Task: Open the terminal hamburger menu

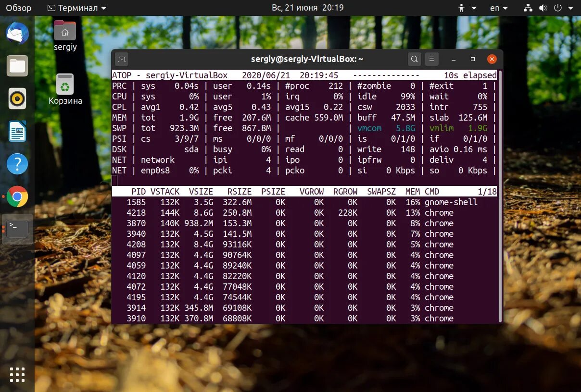Action: pos(431,59)
